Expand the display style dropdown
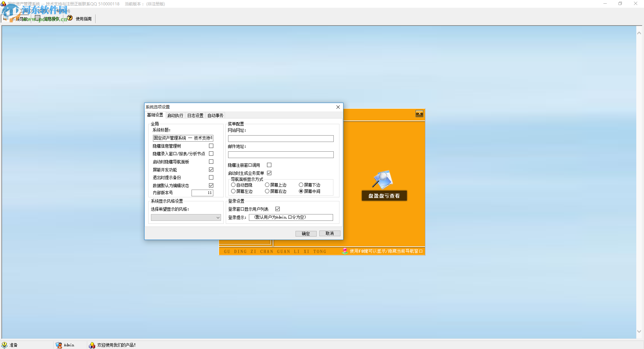644x349 pixels. coord(218,217)
